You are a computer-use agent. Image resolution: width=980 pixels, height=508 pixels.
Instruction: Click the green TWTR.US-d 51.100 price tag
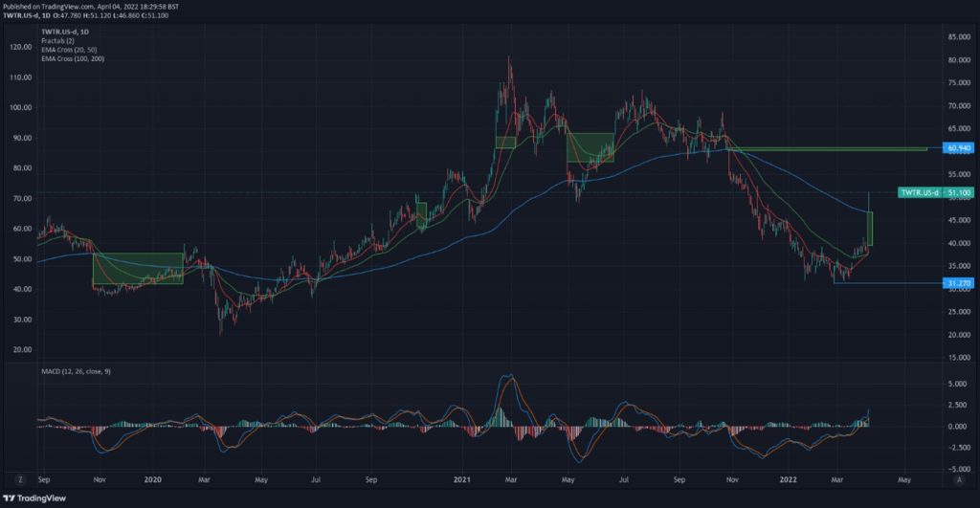coord(936,192)
